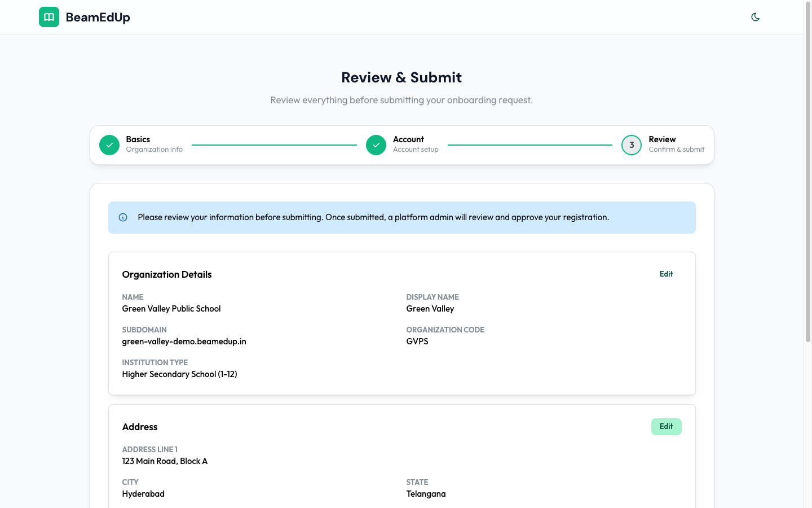Click the organization code GVPS
The image size is (812, 508).
[x=417, y=341]
